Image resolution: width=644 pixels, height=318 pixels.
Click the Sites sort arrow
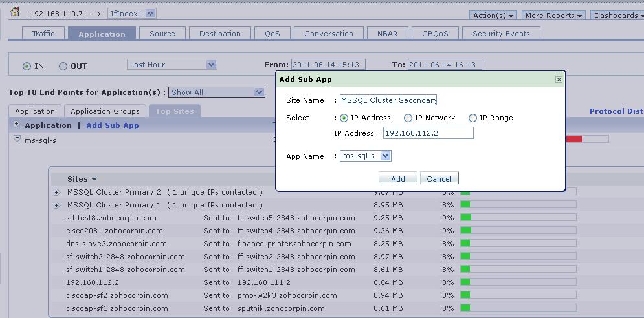coord(94,180)
